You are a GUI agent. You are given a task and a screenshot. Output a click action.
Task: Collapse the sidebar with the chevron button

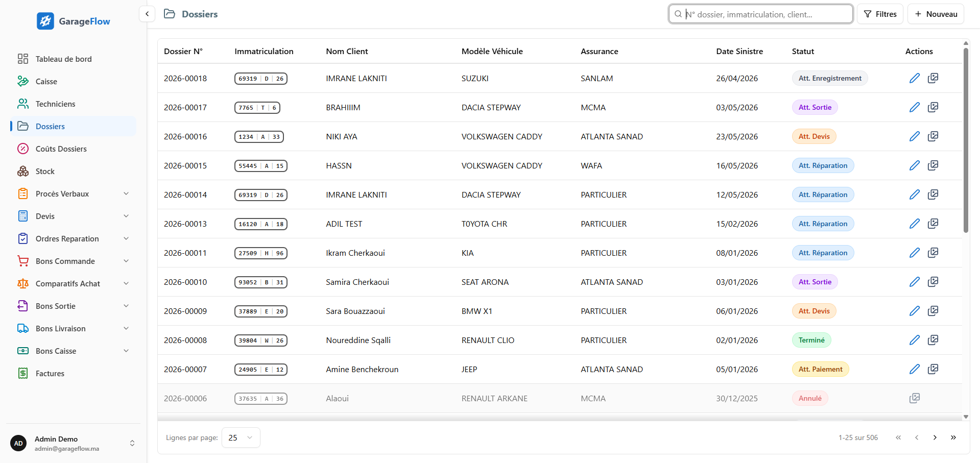(x=147, y=14)
